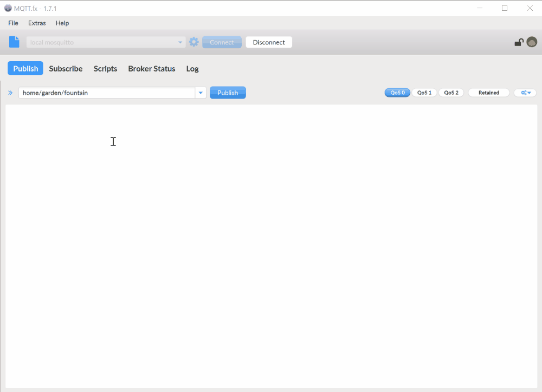The height and width of the screenshot is (392, 542).
Task: Expand the double-chevron topic panel arrow
Action: coord(10,93)
